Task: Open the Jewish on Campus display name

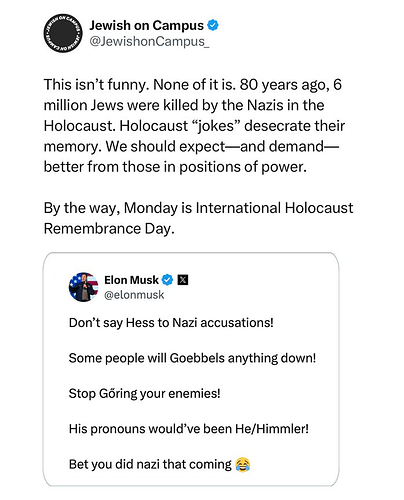Action: [x=146, y=25]
